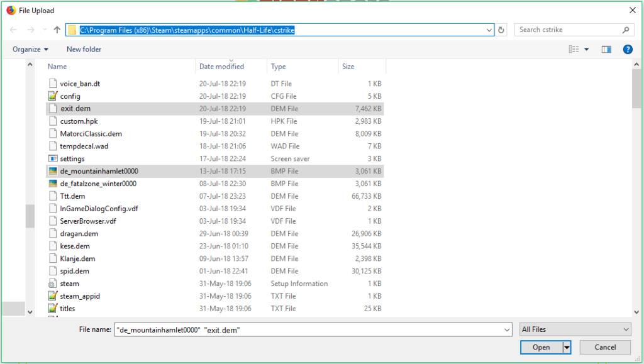Screen dimensions: 644x364
Task: Toggle the preview pane
Action: [x=606, y=49]
